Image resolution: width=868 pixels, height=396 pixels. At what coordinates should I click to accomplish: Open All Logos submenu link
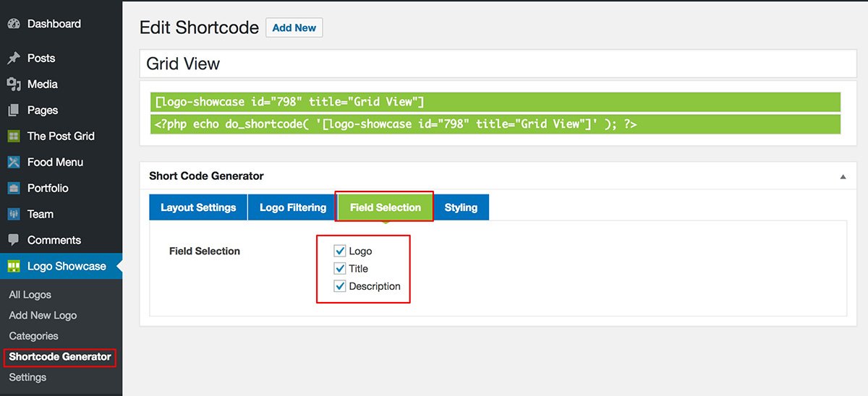30,295
